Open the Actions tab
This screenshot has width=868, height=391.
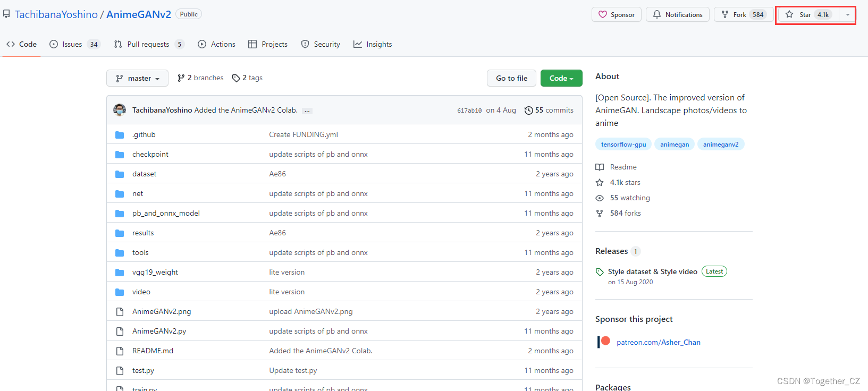(216, 44)
